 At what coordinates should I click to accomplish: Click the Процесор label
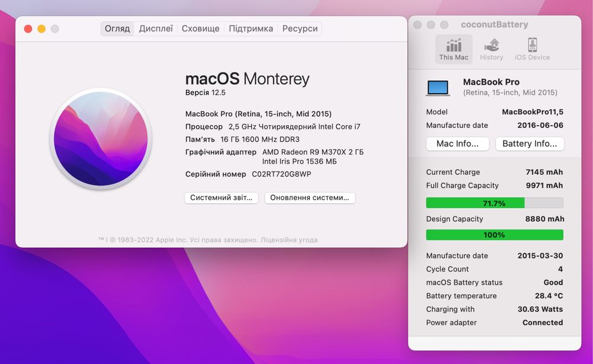click(x=204, y=127)
